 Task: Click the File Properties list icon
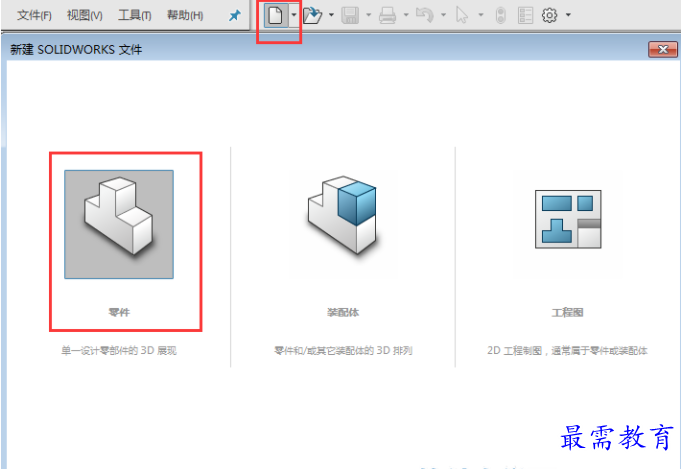(525, 16)
